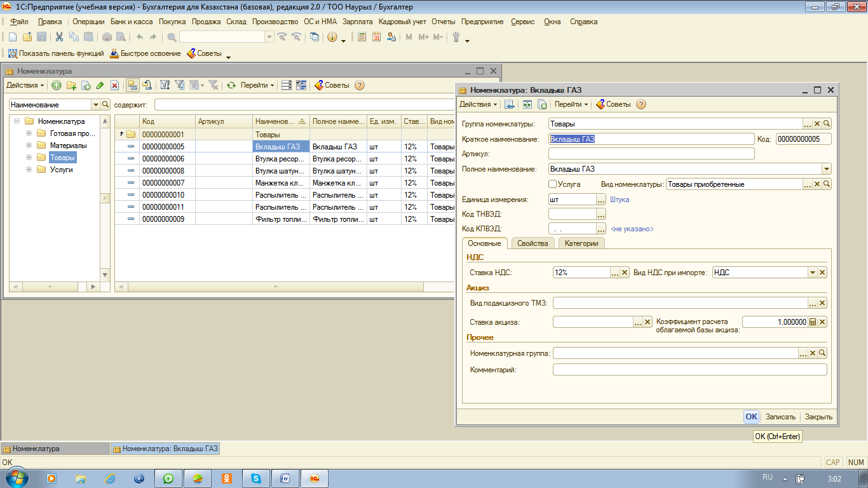Switch to the Свойства tab

click(x=532, y=243)
